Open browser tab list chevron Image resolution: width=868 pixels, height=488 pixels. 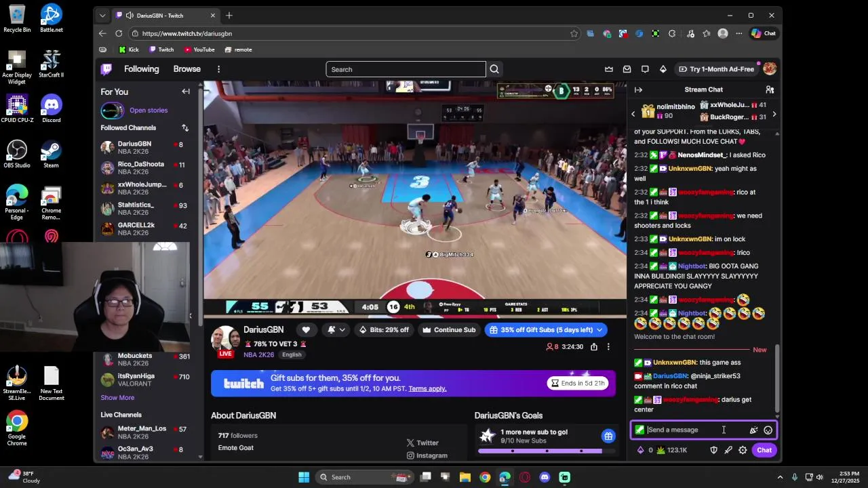pyautogui.click(x=102, y=15)
